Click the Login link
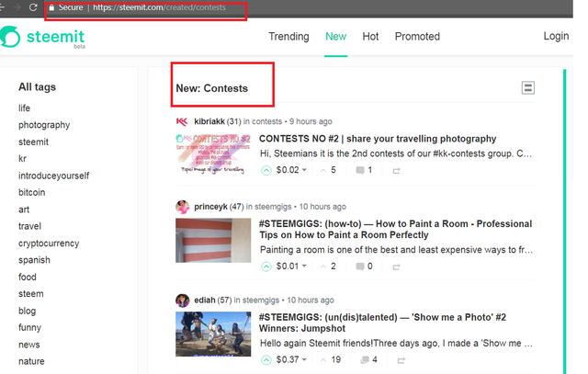Image resolution: width=588 pixels, height=374 pixels. click(x=556, y=36)
